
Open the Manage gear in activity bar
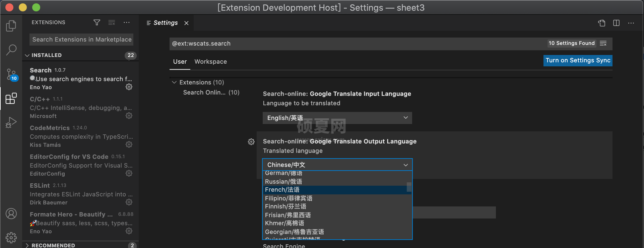point(11,238)
